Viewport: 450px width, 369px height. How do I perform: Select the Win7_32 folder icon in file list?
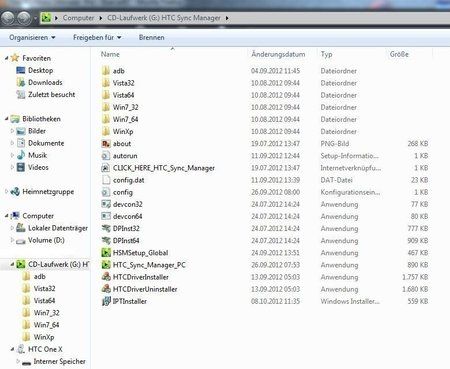[106, 107]
